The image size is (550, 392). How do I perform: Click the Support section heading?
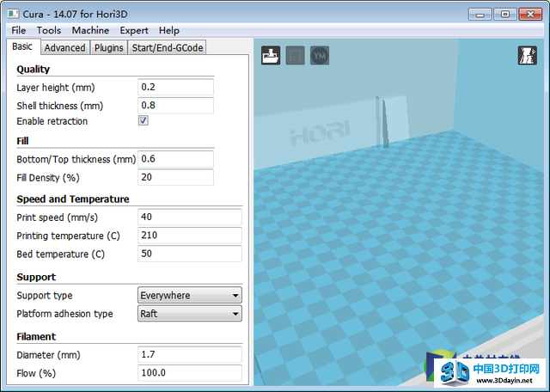pos(36,277)
